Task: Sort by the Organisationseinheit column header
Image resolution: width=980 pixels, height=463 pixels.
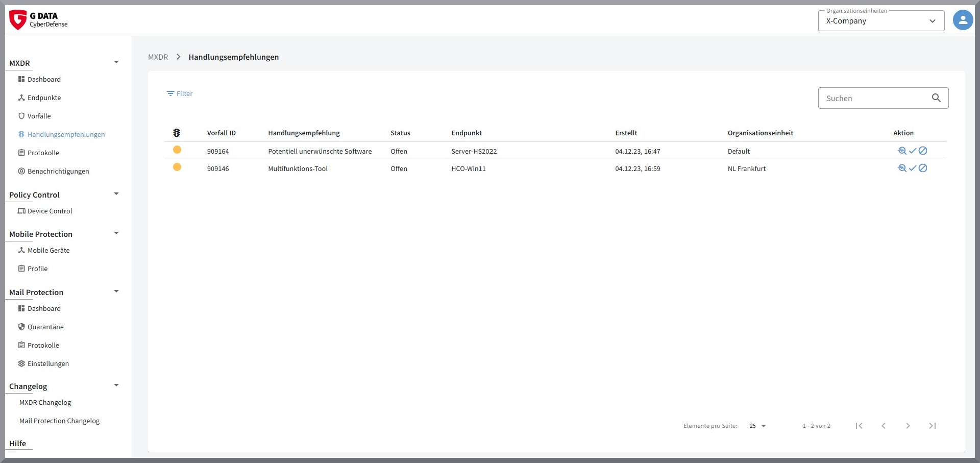Action: point(761,133)
